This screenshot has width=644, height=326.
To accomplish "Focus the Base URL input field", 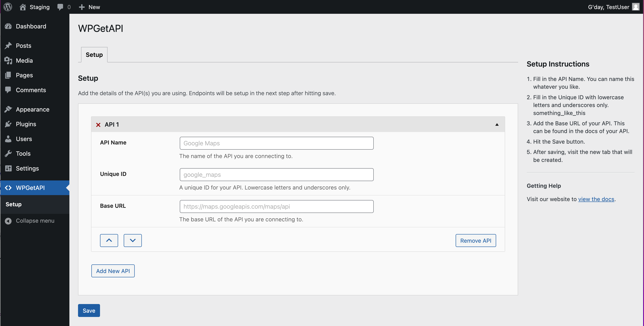I will click(277, 206).
